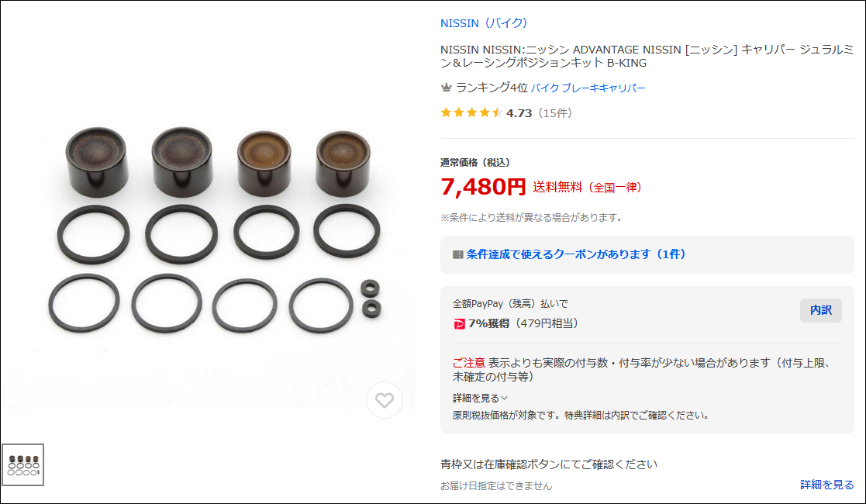Click the 7%獲得 PayPay reward text
866x504 pixels.
(x=489, y=323)
